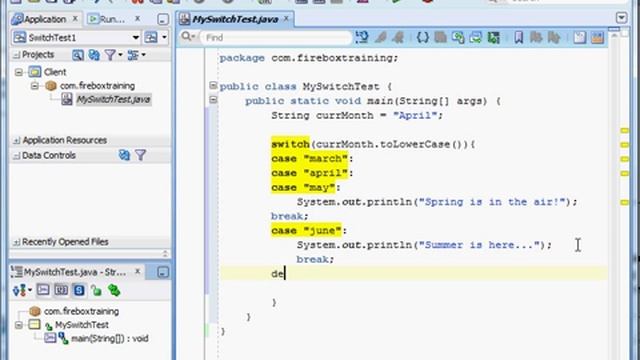
Task: Select the Client project in the tree
Action: coord(55,72)
